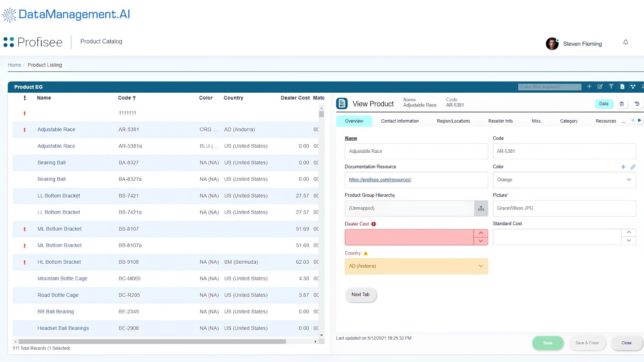Image resolution: width=644 pixels, height=362 pixels.
Task: Switch to the Contact Information tab
Action: 400,121
